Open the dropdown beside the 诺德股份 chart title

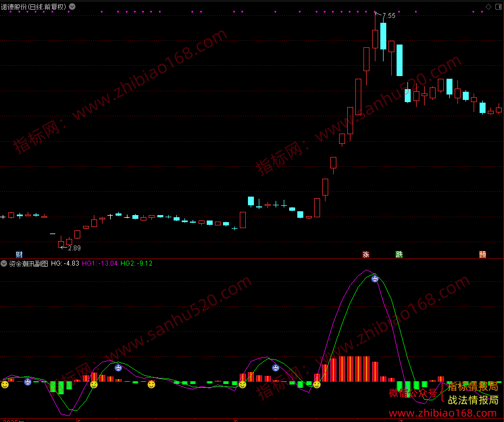[x=72, y=7]
